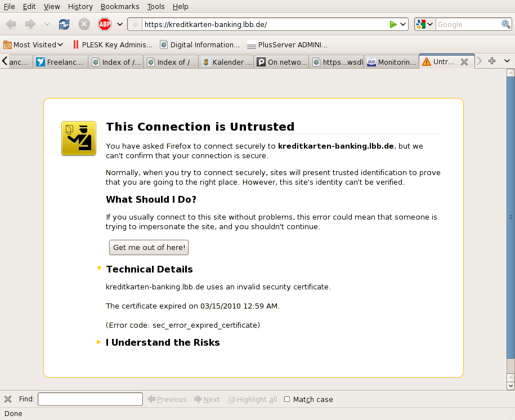This screenshot has width=515, height=420.
Task: Enable the Match case checkbox
Action: pyautogui.click(x=287, y=399)
